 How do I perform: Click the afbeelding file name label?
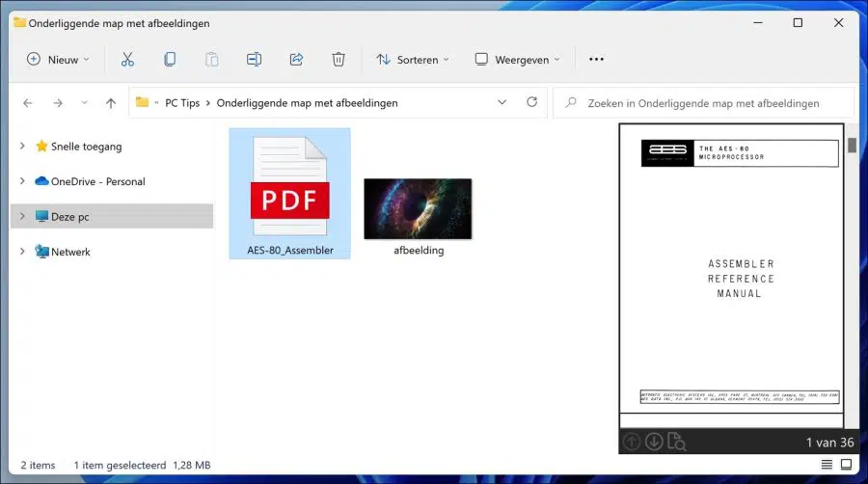coord(419,250)
